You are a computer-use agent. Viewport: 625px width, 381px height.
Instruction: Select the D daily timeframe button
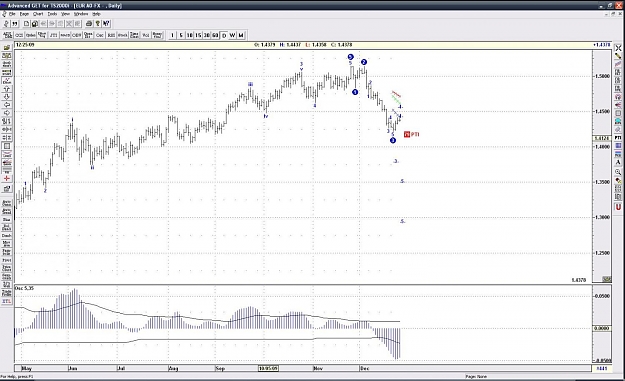[x=224, y=35]
